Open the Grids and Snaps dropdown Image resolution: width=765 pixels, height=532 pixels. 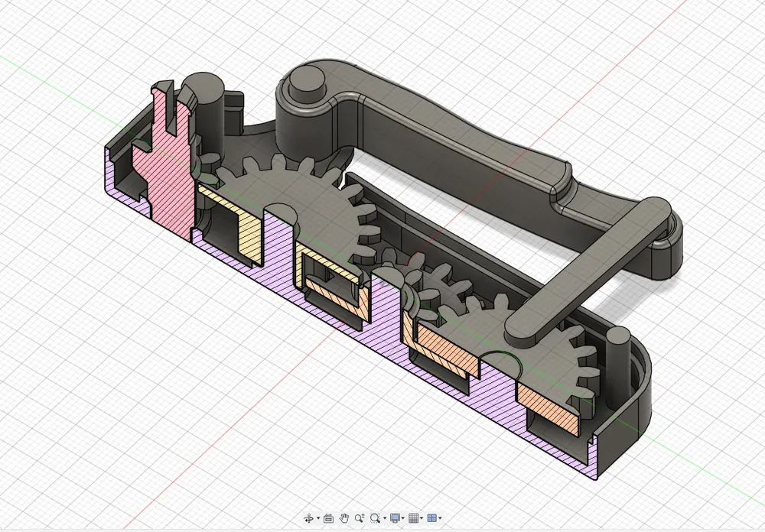[422, 518]
